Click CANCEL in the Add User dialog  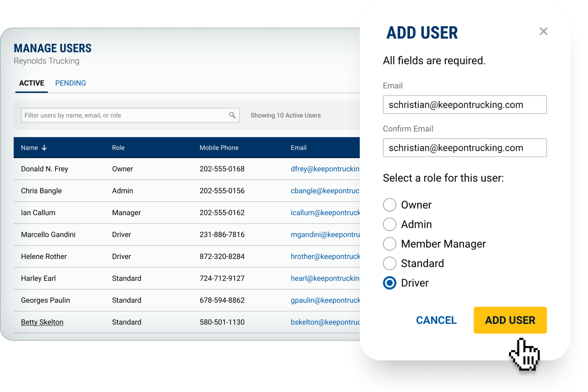tap(436, 320)
